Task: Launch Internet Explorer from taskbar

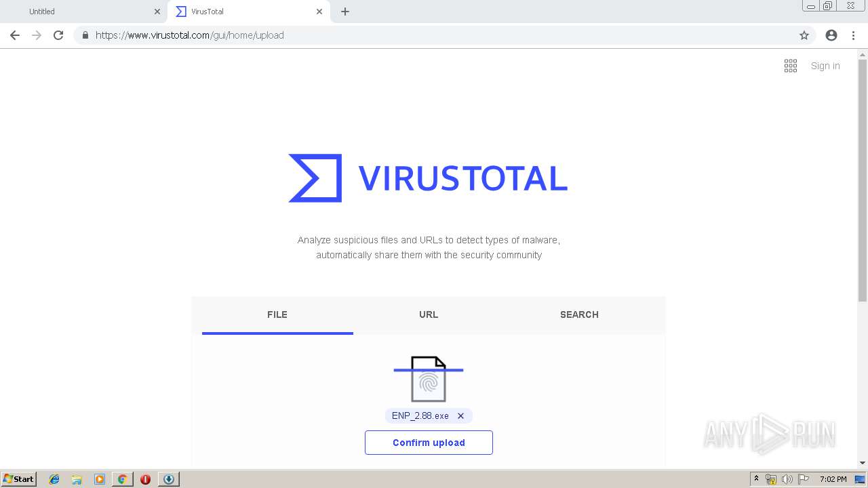Action: [x=54, y=479]
